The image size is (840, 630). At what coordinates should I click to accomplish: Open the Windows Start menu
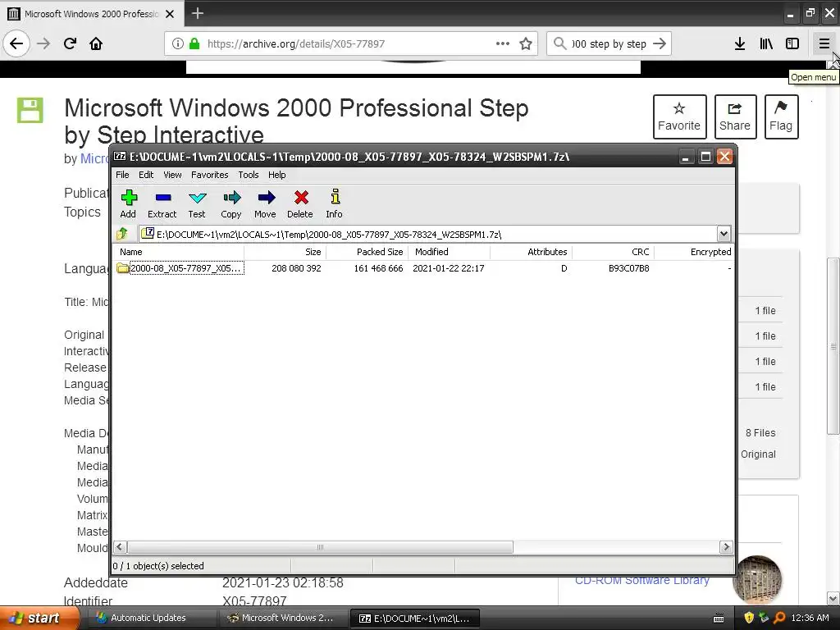(x=38, y=618)
